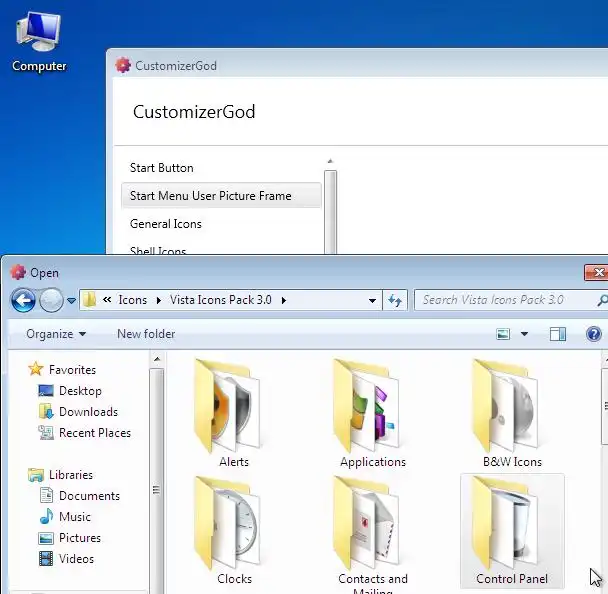
Task: Click the greyed Forward navigation button
Action: pyautogui.click(x=51, y=300)
